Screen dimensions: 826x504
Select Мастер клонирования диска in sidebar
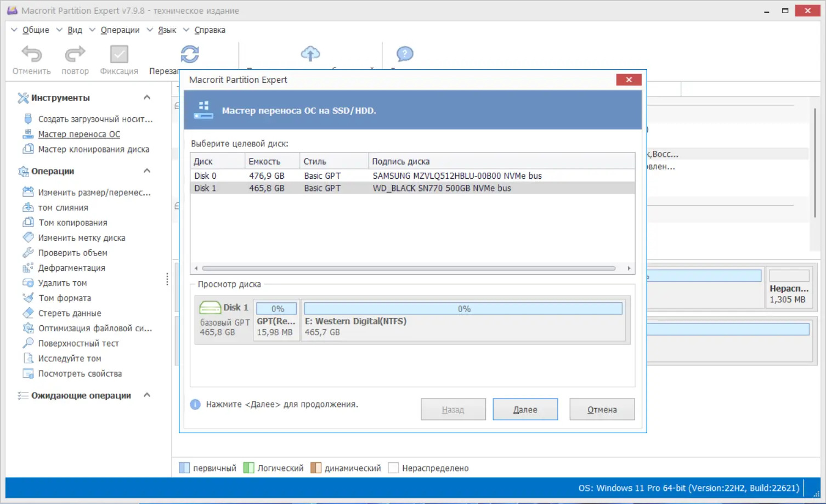94,149
